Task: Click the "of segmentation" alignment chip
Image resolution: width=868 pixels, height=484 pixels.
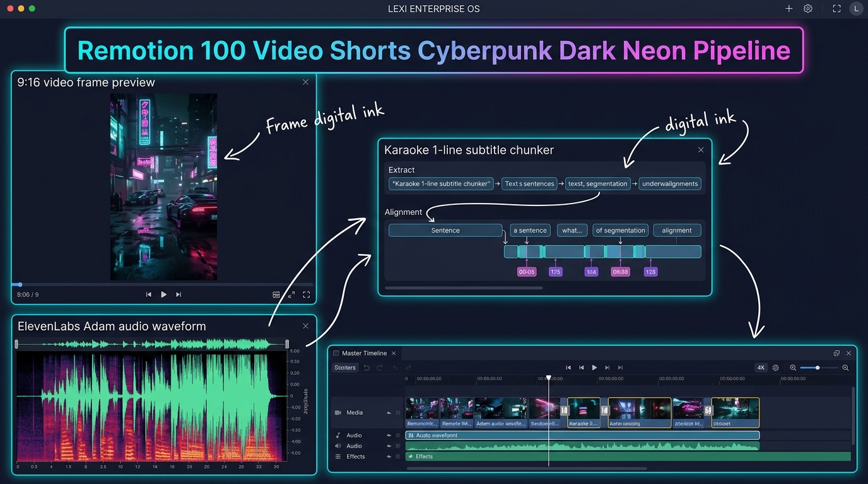Action: pos(621,231)
